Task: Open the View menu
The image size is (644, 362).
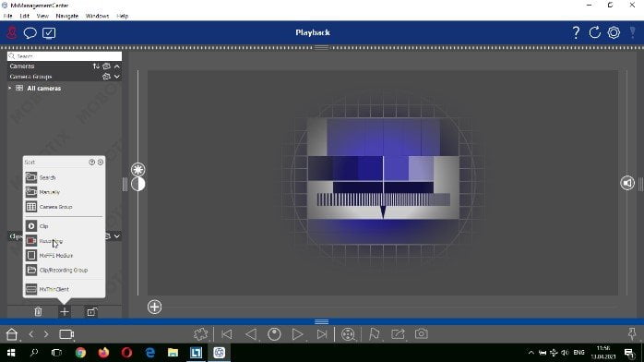Action: [x=42, y=16]
